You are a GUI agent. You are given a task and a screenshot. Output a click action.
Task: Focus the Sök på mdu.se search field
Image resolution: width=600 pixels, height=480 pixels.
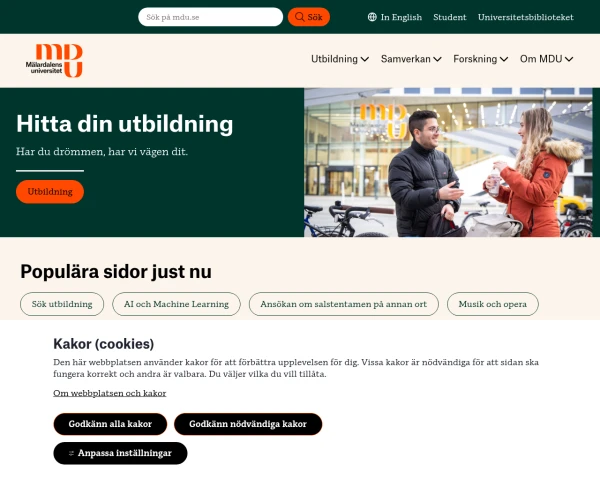point(210,17)
